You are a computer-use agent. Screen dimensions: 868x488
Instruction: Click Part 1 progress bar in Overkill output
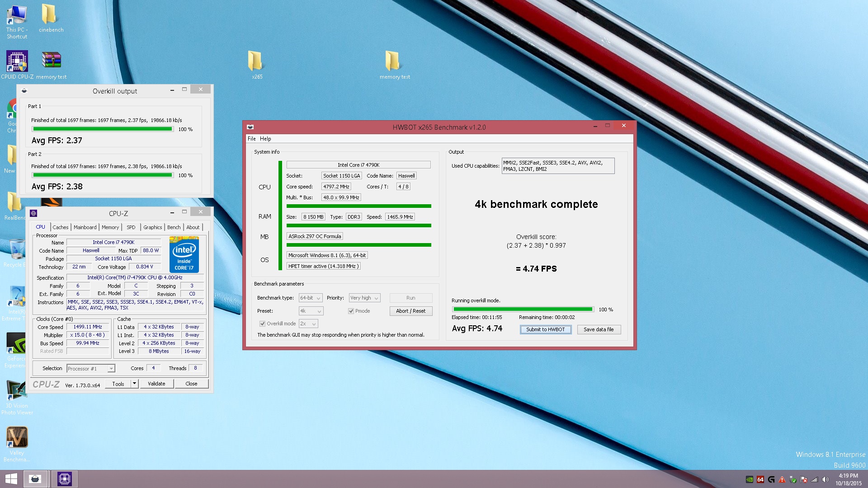(x=103, y=129)
